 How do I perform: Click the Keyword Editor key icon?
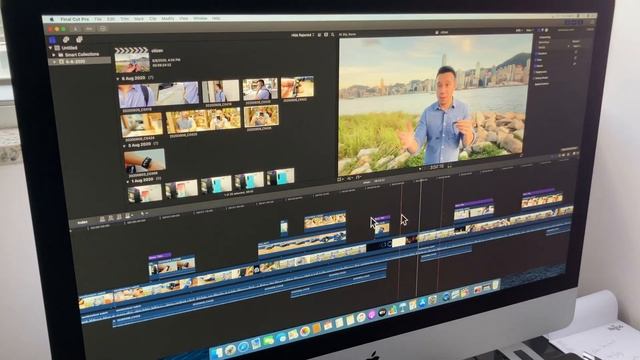[89, 29]
